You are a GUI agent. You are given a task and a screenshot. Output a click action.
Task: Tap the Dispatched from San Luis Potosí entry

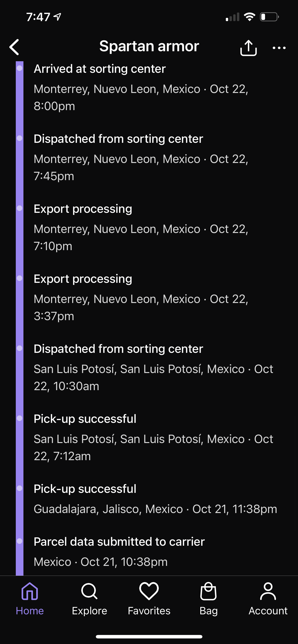pos(118,349)
